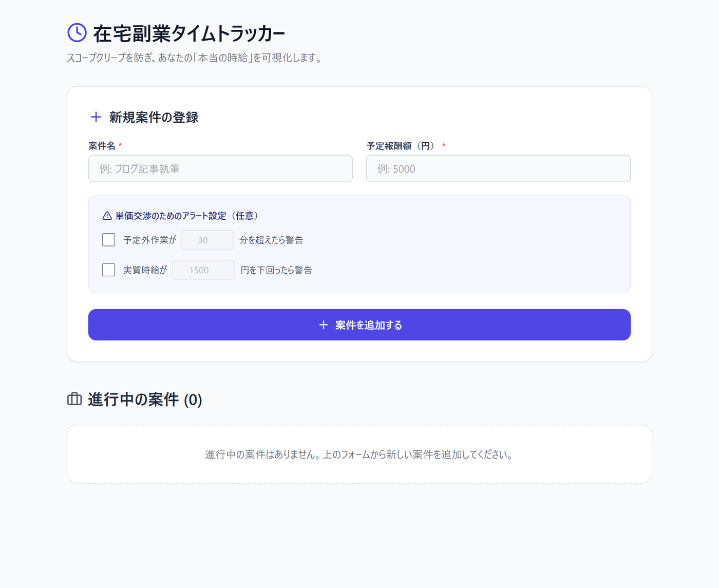Click the 30 minutes threshold field
Image resolution: width=719 pixels, height=588 pixels.
pyautogui.click(x=207, y=240)
